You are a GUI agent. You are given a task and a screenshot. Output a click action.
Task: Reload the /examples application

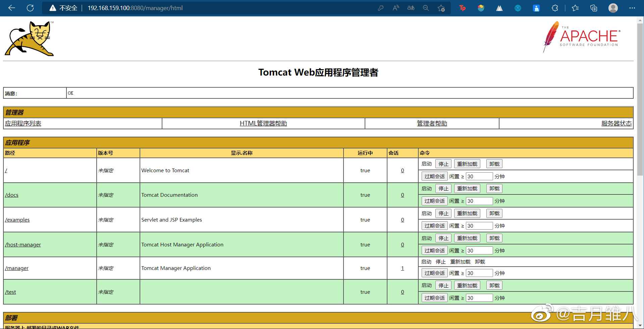pyautogui.click(x=467, y=213)
